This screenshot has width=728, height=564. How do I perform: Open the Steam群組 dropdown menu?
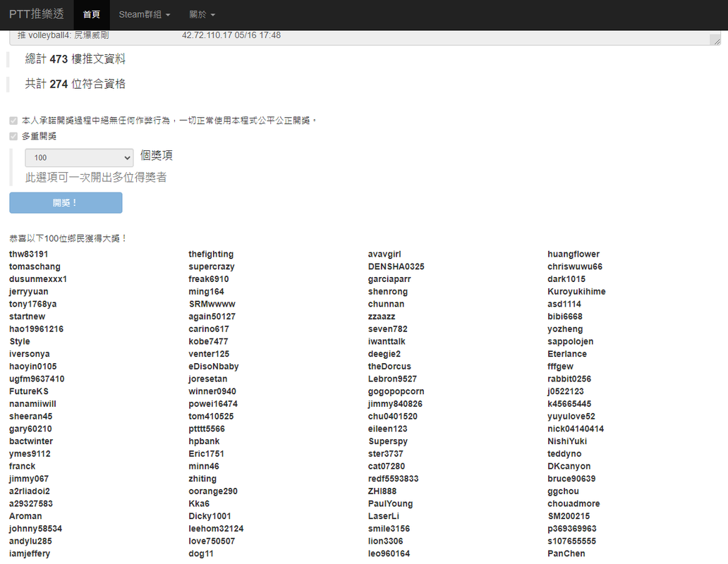coord(145,14)
